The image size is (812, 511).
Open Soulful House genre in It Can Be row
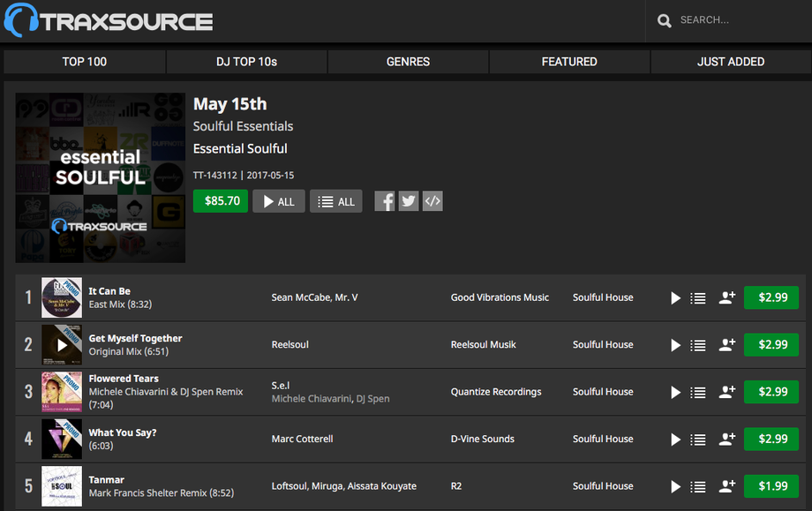[603, 297]
